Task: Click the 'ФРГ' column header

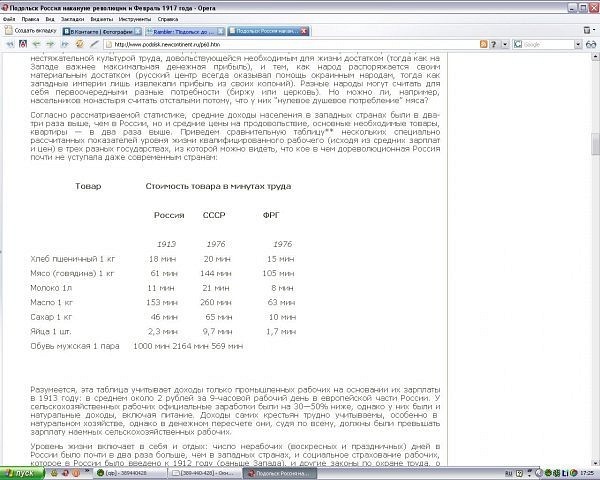Action: 271,215
